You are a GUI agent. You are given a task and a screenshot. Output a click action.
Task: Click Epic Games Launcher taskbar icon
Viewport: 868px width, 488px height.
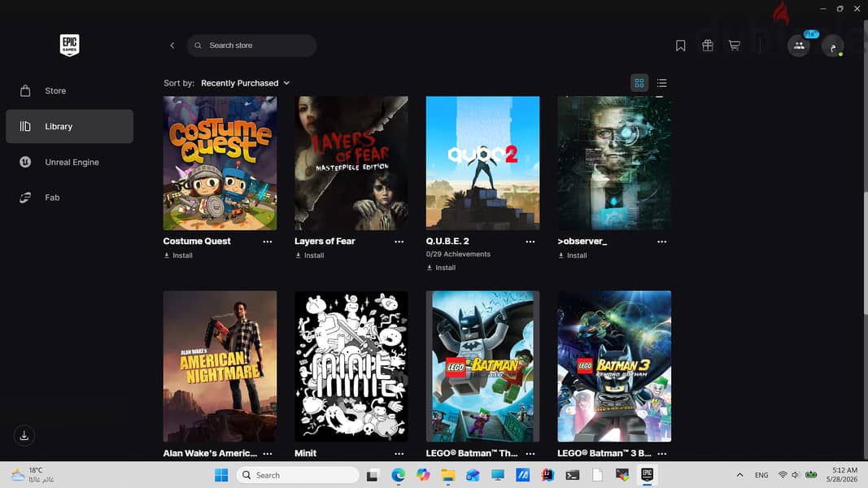point(647,475)
